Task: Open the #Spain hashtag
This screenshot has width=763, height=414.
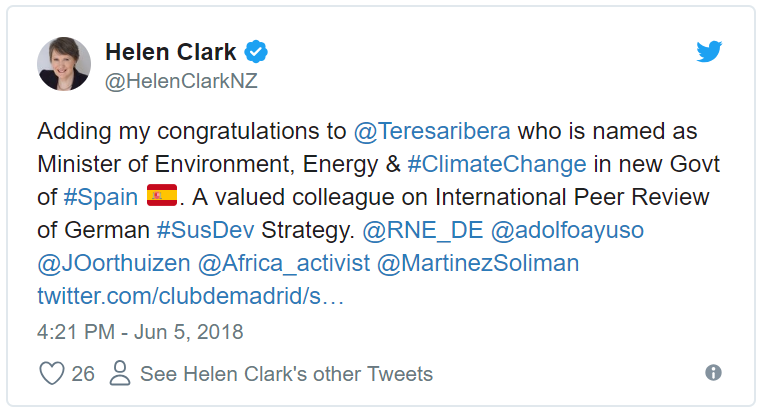Action: 100,197
